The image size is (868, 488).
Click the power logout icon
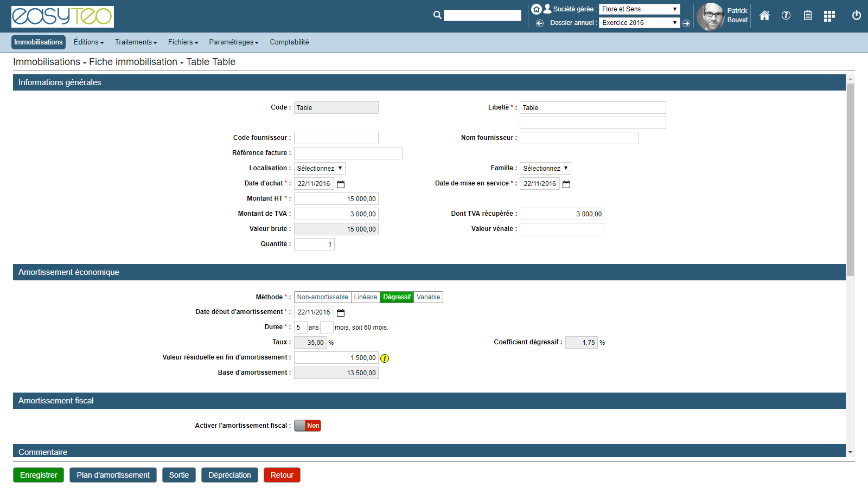(x=857, y=16)
